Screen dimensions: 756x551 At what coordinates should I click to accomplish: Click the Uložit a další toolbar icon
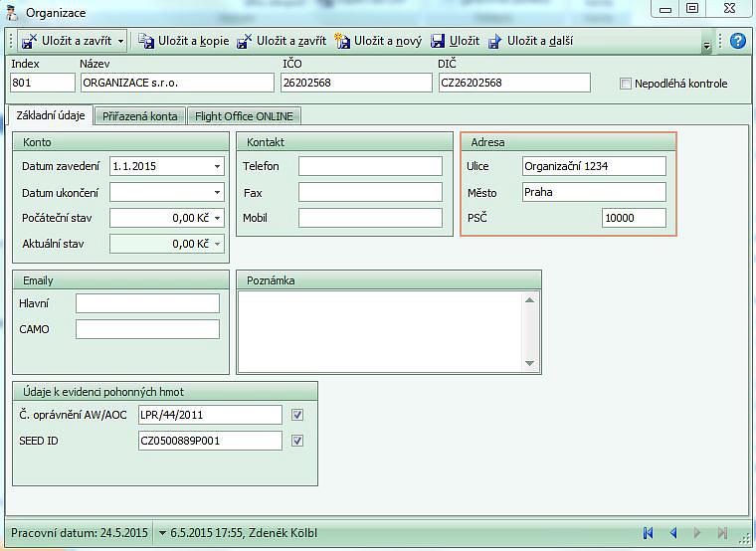[494, 41]
